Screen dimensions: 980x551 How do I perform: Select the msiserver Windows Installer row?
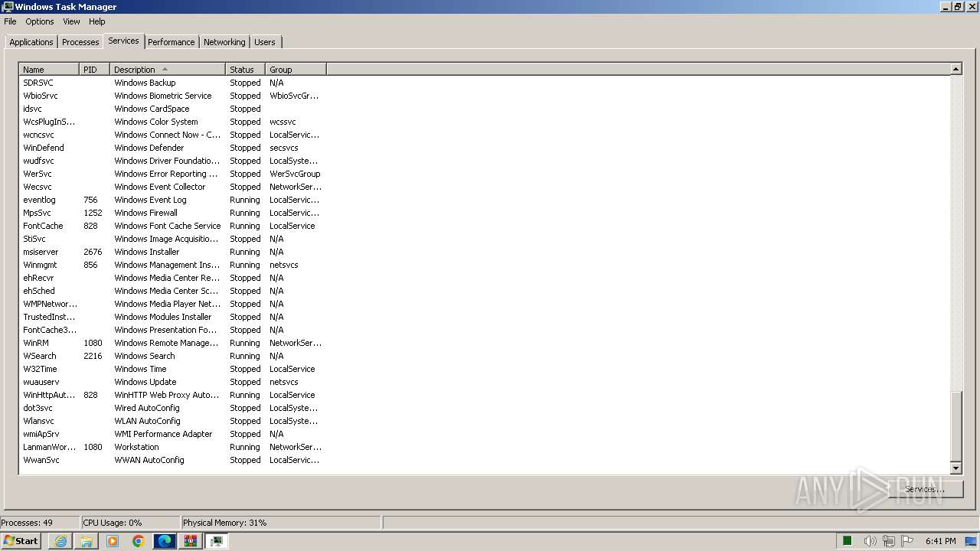[x=173, y=252]
